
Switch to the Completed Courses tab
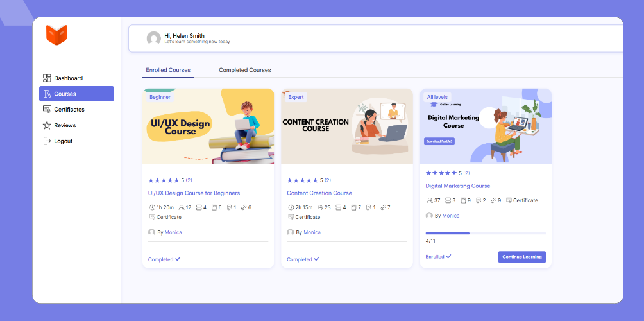[x=245, y=70]
